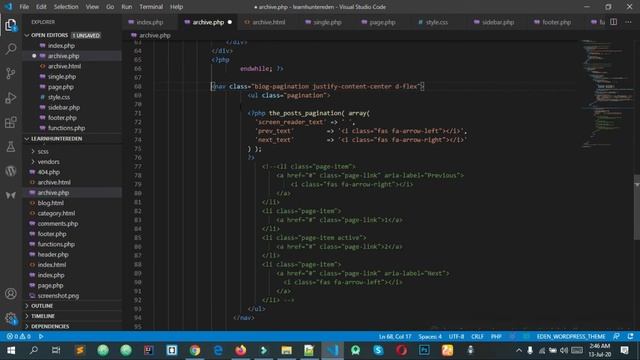Open the Manage gear settings icon

[x=11, y=318]
